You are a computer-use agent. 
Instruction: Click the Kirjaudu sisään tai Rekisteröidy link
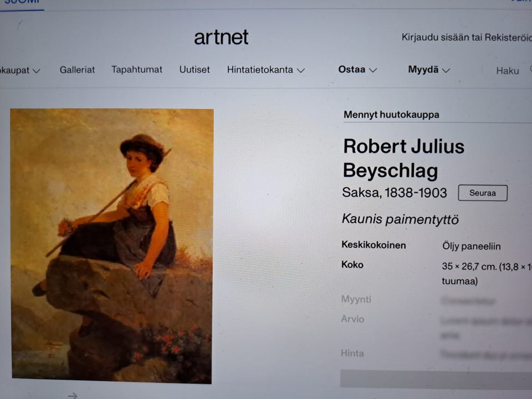pyautogui.click(x=467, y=37)
